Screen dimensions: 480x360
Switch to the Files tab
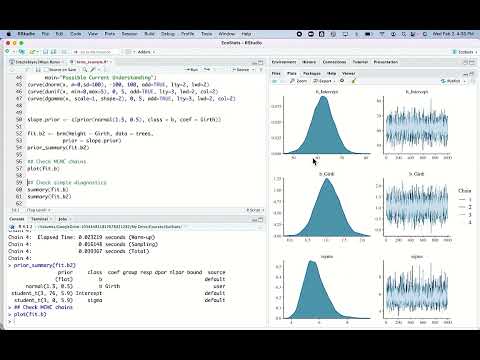point(276,73)
